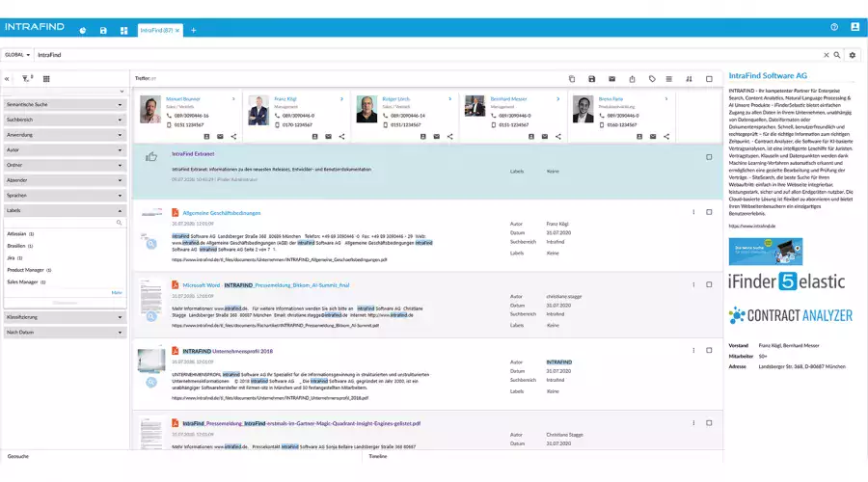
Task: Clear the search query with X icon
Action: [826, 55]
